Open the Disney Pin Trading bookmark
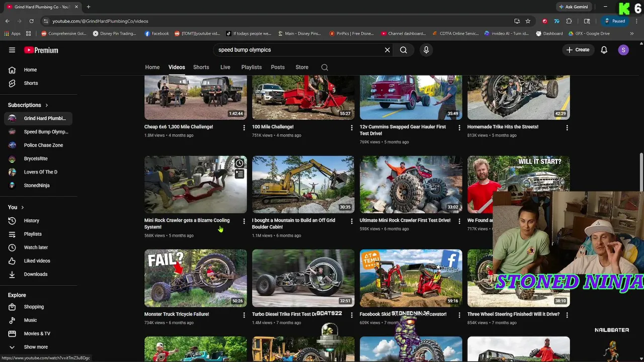 (114, 34)
